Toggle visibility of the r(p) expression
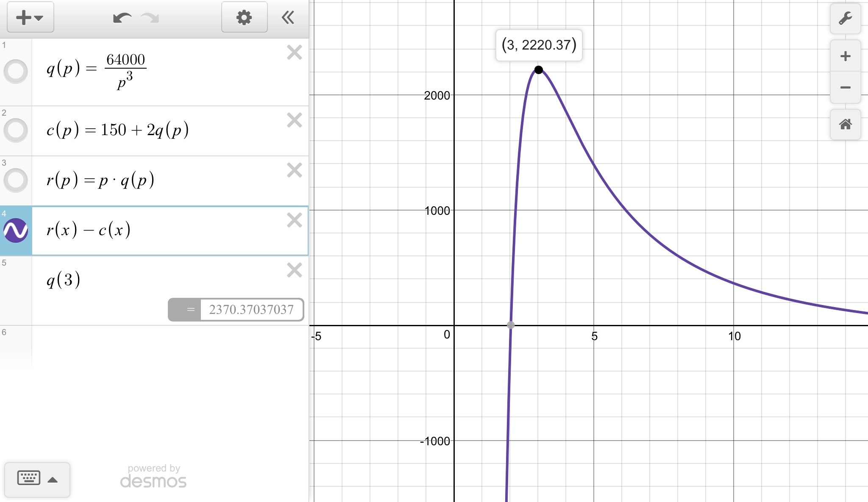This screenshot has width=868, height=502. click(16, 180)
